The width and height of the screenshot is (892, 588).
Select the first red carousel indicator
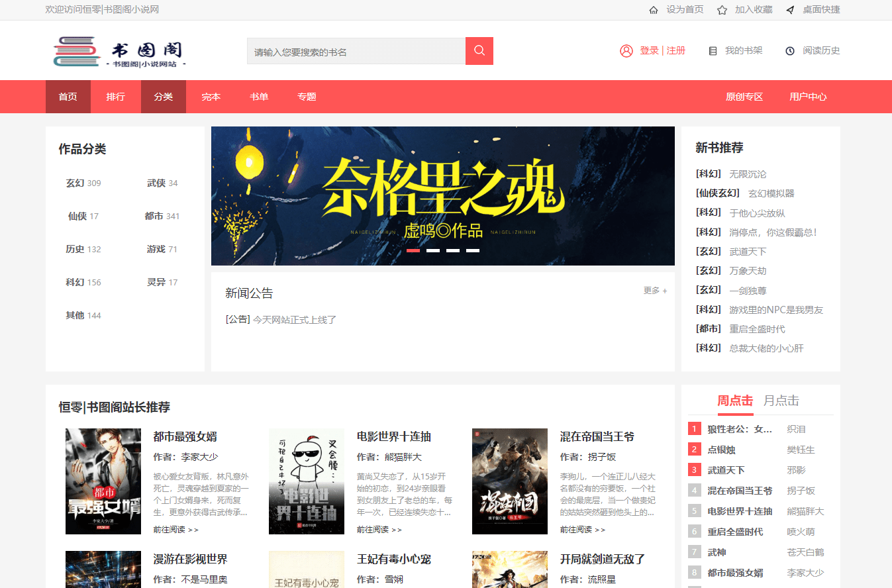413,251
